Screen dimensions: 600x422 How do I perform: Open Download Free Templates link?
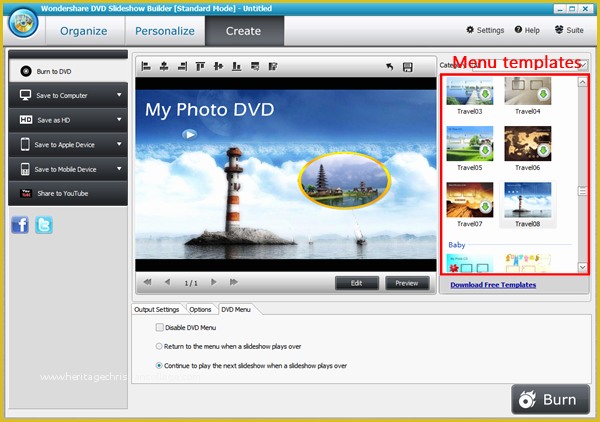[x=493, y=285]
